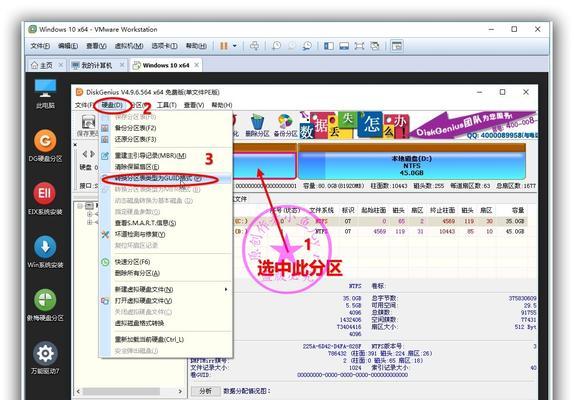Launch 傲梅硬盘分区 desktop shortcut

(x=45, y=305)
